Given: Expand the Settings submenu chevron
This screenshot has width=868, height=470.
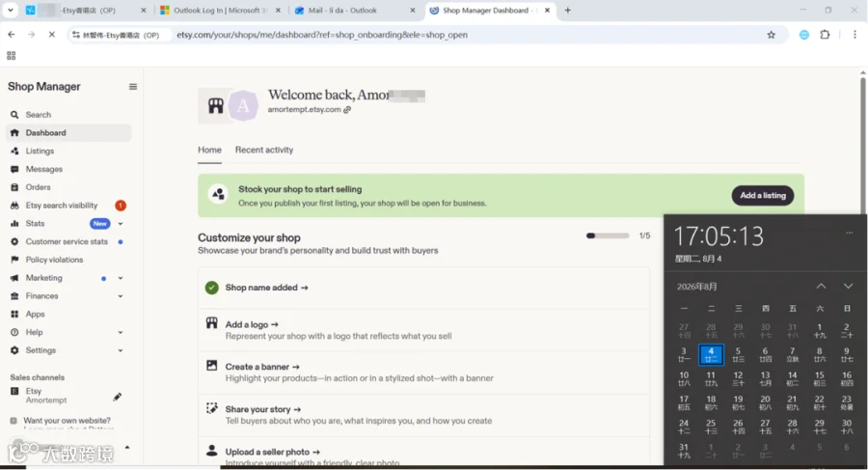Looking at the screenshot, I should (121, 351).
